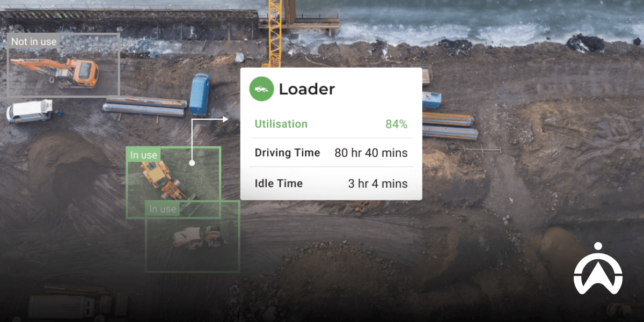Click the arrowhead pointing to the card
The width and height of the screenshot is (644, 322).
225,119
